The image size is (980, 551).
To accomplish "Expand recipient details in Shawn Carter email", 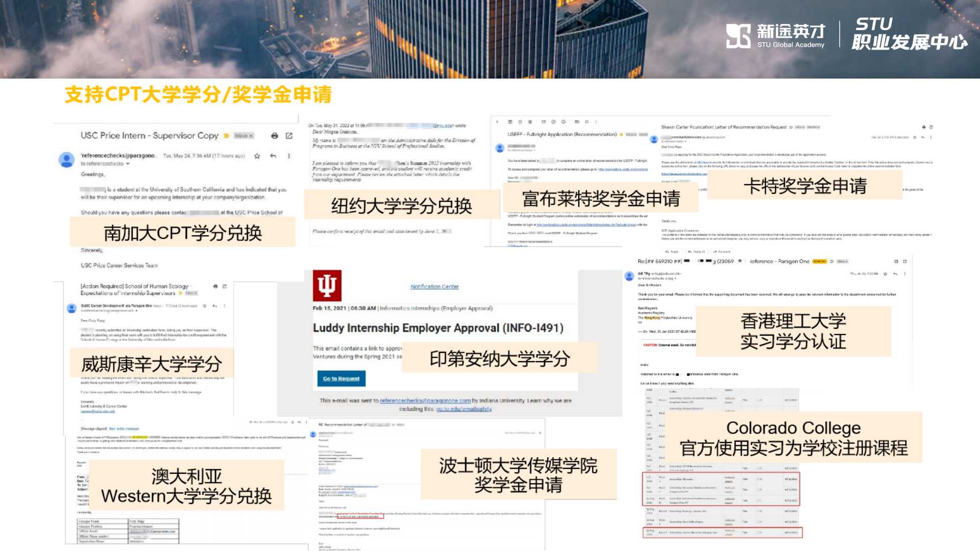I will pyautogui.click(x=685, y=141).
